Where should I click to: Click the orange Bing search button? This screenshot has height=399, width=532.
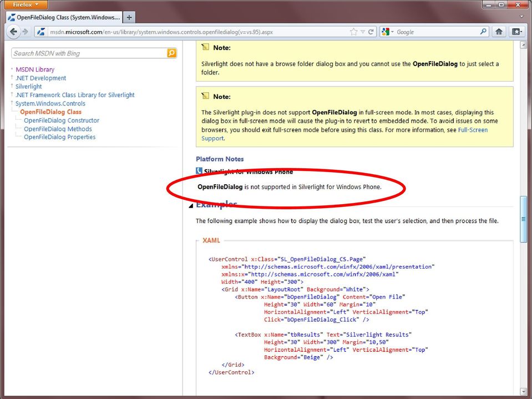pyautogui.click(x=171, y=53)
